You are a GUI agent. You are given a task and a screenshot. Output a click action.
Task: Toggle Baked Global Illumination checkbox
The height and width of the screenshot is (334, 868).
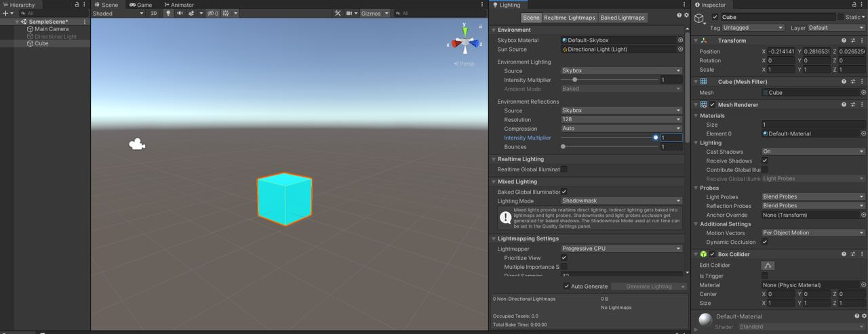[x=564, y=192]
